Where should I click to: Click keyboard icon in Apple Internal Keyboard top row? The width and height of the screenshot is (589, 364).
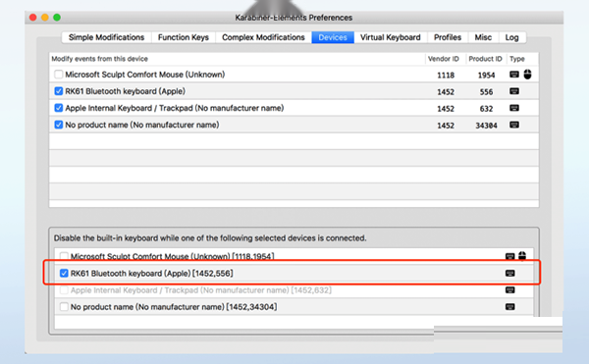pyautogui.click(x=514, y=108)
